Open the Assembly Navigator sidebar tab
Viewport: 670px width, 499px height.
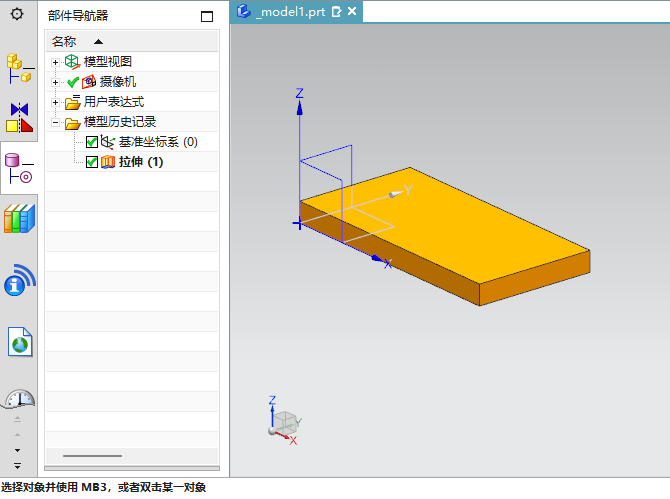pos(19,68)
